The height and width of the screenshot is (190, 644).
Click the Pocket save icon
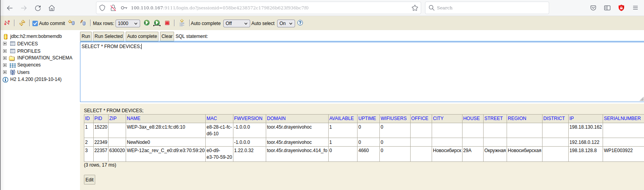pos(593,8)
